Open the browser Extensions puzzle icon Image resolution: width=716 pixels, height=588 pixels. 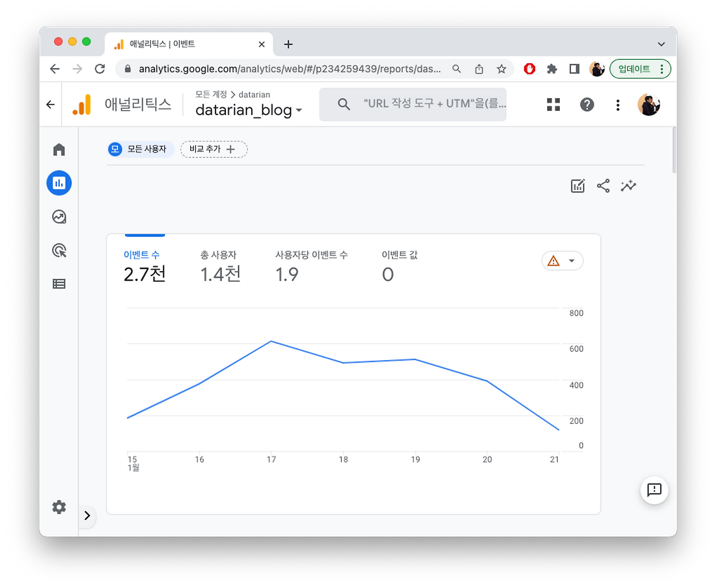pyautogui.click(x=552, y=69)
